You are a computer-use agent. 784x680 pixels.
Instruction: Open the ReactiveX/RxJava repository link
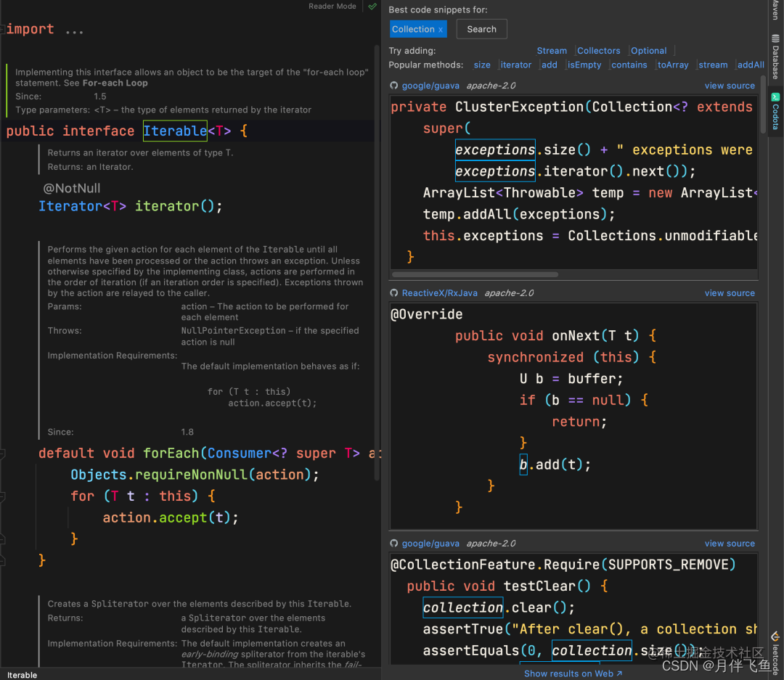point(439,293)
